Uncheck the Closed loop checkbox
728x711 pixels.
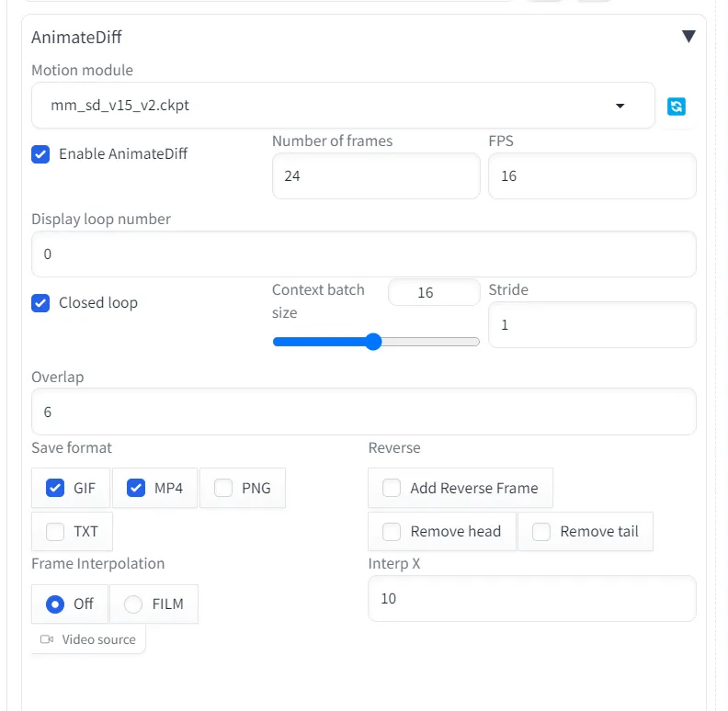[40, 303]
